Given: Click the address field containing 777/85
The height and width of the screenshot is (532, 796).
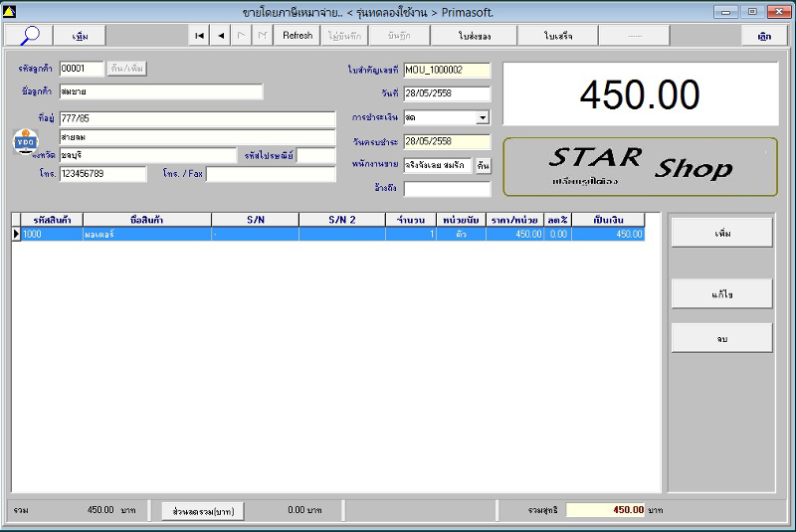Looking at the screenshot, I should click(x=197, y=118).
